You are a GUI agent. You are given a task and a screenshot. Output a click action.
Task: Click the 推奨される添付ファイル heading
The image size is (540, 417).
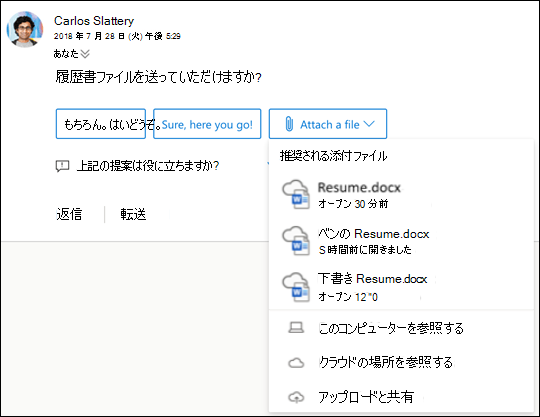[333, 156]
